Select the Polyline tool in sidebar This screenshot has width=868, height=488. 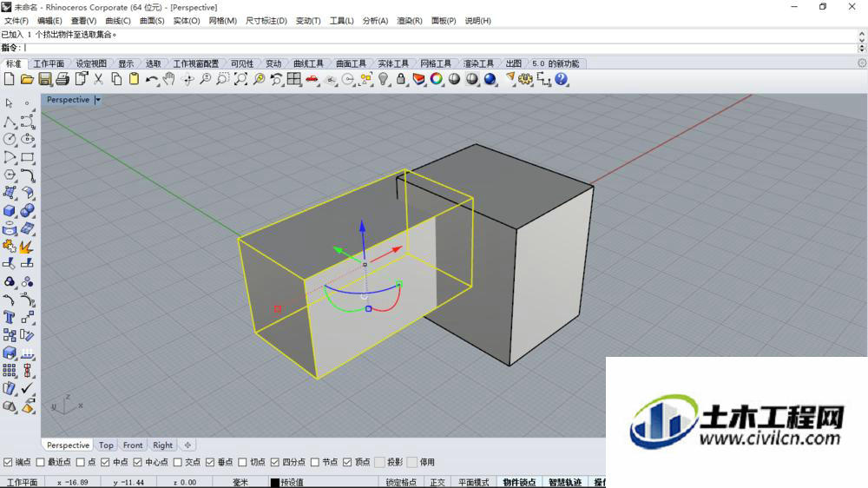point(10,122)
